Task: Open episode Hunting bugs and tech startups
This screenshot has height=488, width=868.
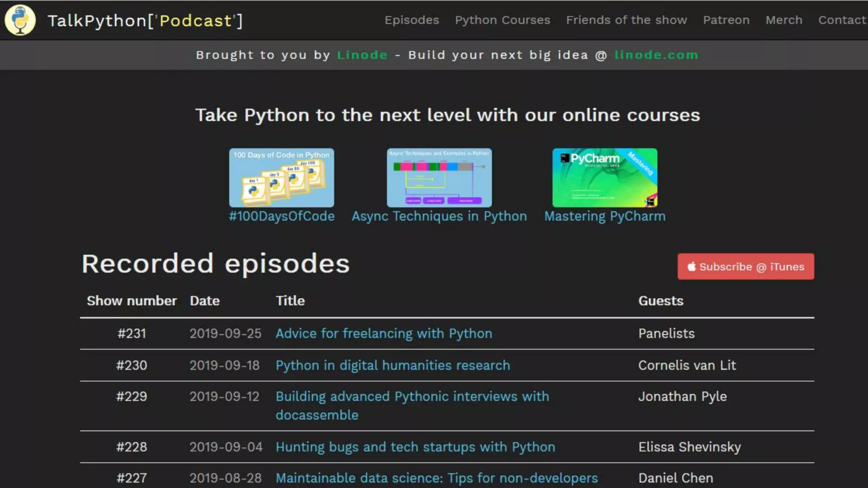Action: pos(415,447)
